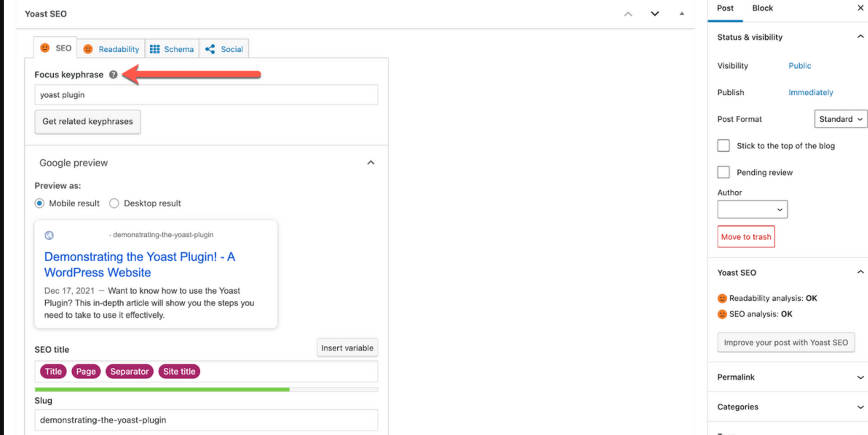The width and height of the screenshot is (868, 435).
Task: Click the Social share icon
Action: coord(210,49)
